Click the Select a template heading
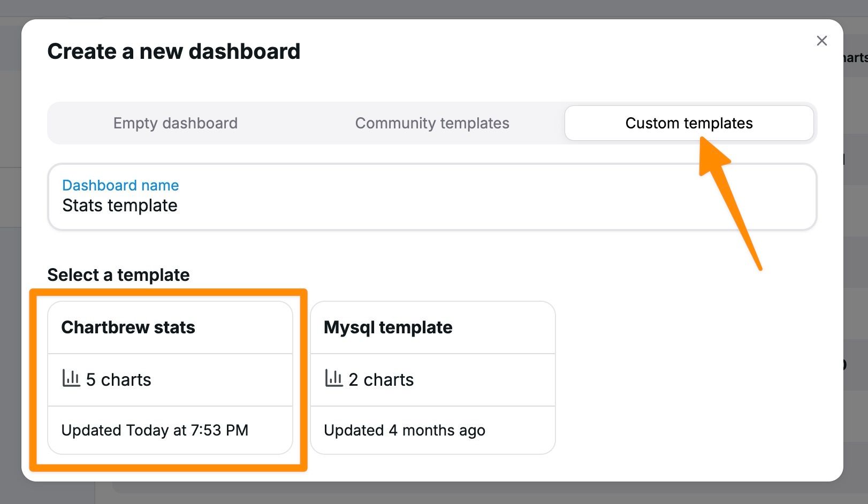 (118, 274)
